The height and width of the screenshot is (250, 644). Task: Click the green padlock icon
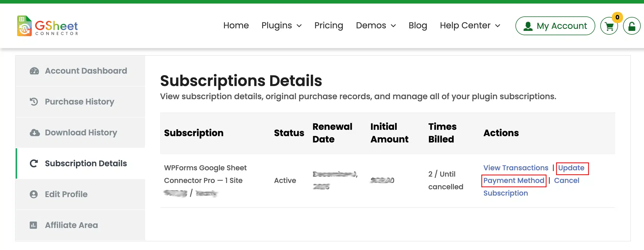point(632,26)
